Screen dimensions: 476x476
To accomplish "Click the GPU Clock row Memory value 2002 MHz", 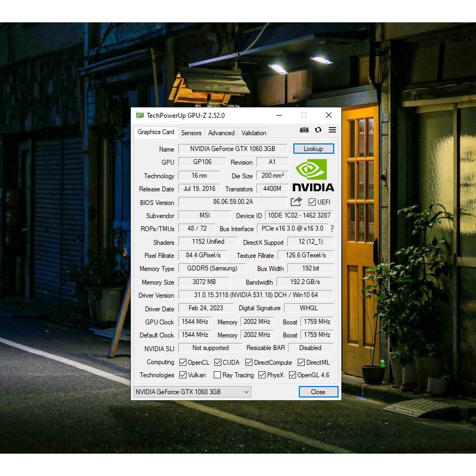I will coord(257,322).
